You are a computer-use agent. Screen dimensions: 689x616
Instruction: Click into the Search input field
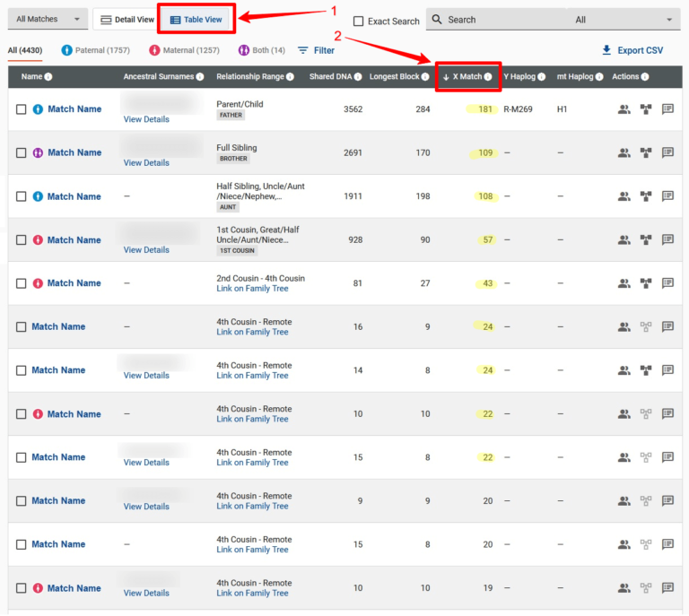pyautogui.click(x=502, y=20)
